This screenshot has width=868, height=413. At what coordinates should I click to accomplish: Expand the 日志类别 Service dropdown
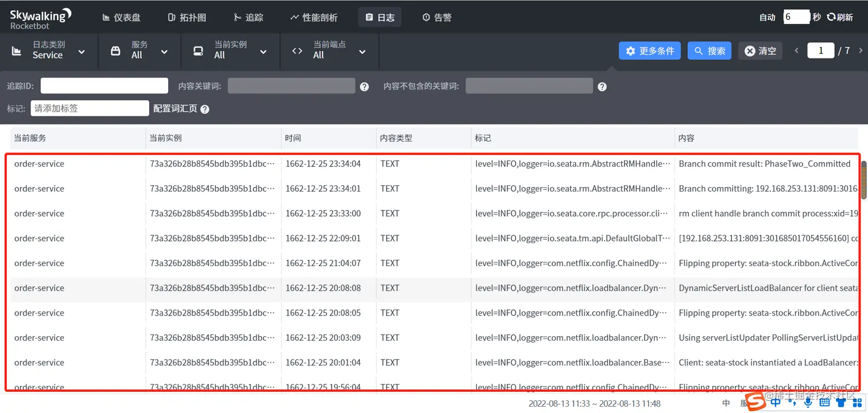point(49,50)
